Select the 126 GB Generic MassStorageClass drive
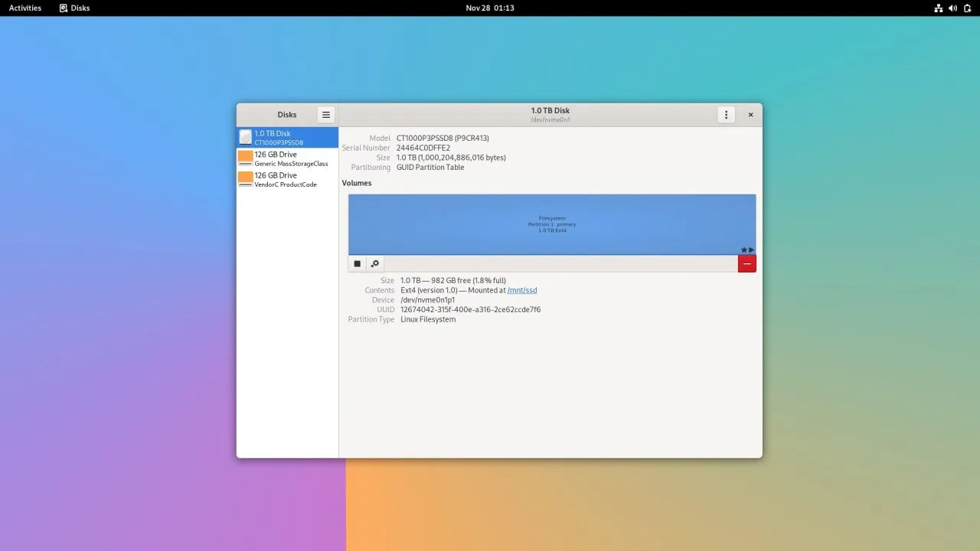Viewport: 980px width, 551px height. [287, 158]
